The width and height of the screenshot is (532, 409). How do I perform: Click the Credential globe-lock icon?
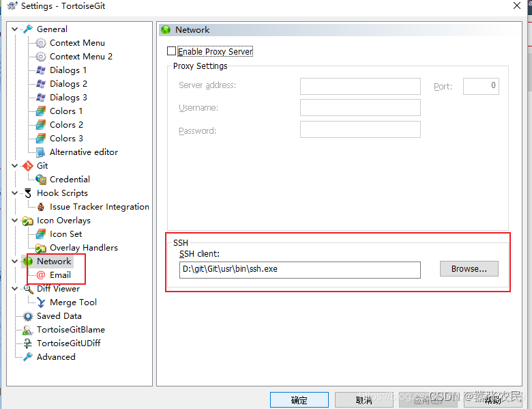tap(41, 180)
